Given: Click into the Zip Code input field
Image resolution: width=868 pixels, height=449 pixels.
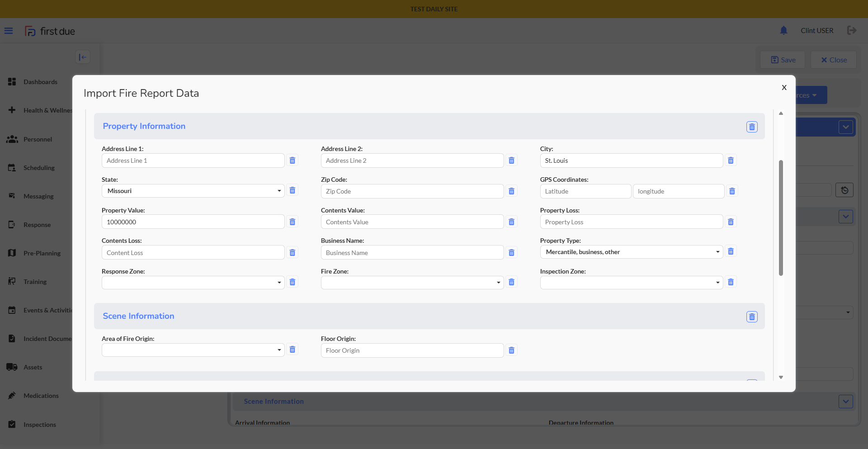Looking at the screenshot, I should point(412,191).
